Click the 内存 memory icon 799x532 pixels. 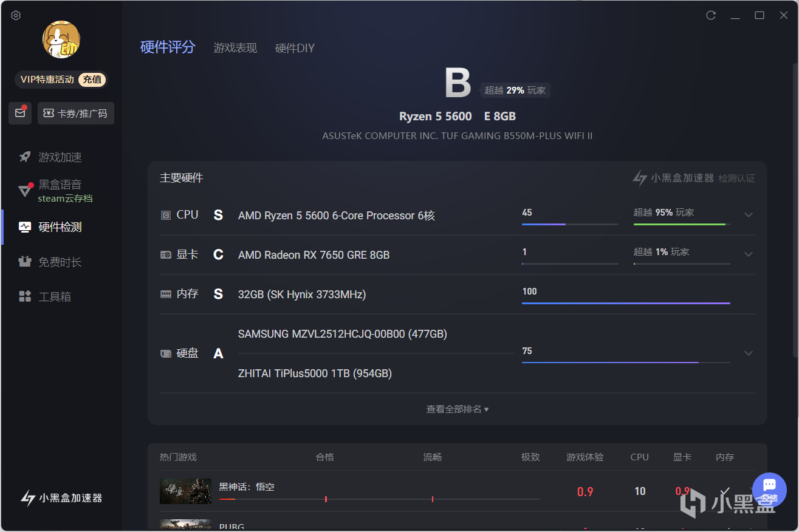coord(165,294)
